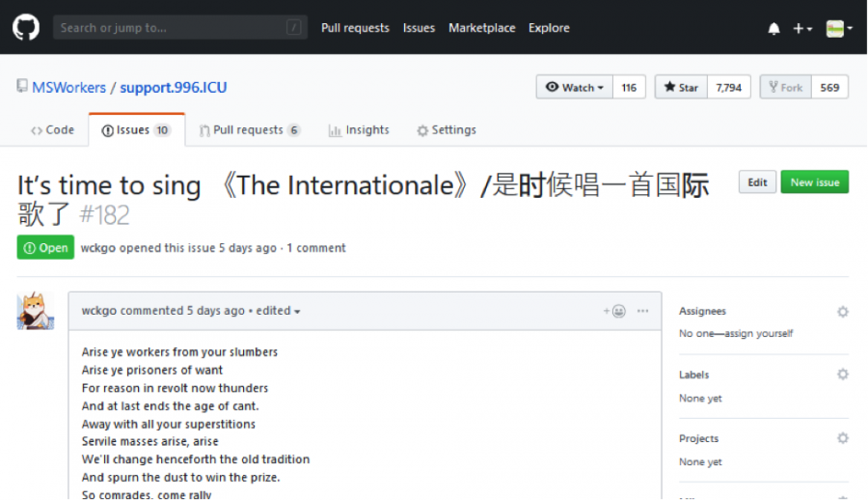Click the Labels gear icon
Image resolution: width=868 pixels, height=500 pixels.
pos(842,375)
